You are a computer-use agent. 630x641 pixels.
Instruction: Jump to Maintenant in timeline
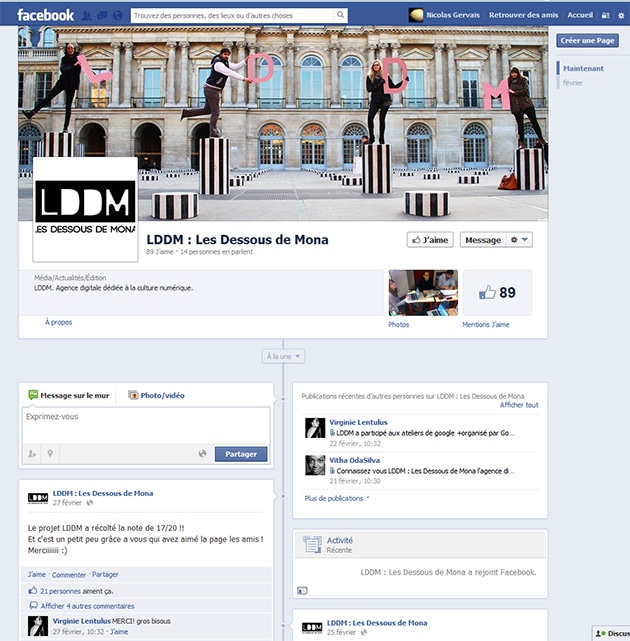583,68
